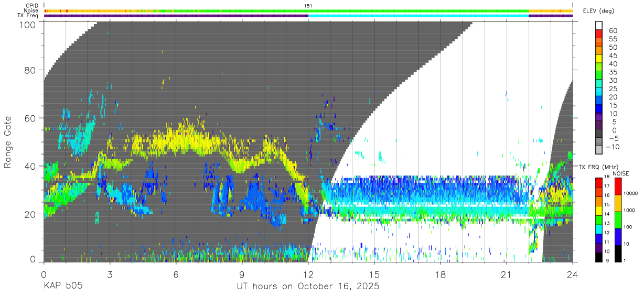Viewport: 644px width, 297px height.
Task: Click the KAP b05 radar beam label
Action: [63, 287]
